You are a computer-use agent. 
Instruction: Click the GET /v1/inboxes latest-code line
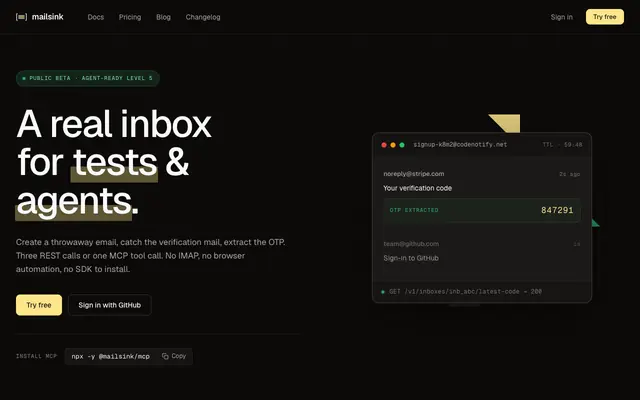point(465,291)
